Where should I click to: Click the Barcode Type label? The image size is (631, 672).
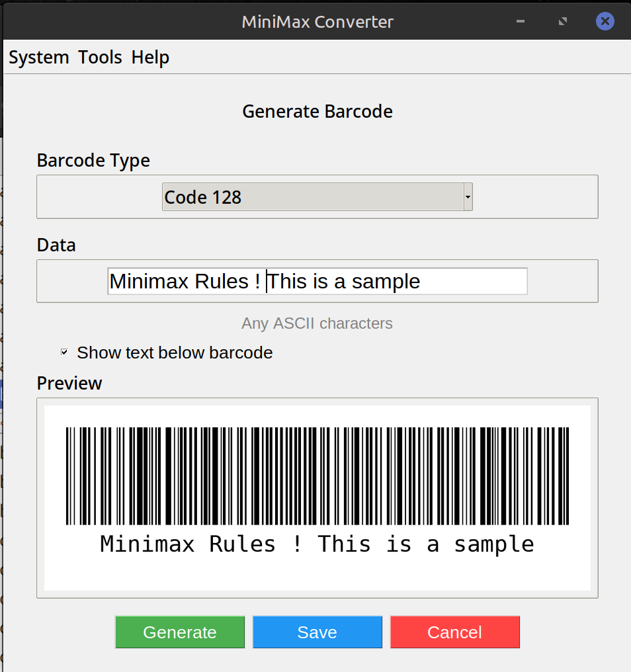(93, 161)
